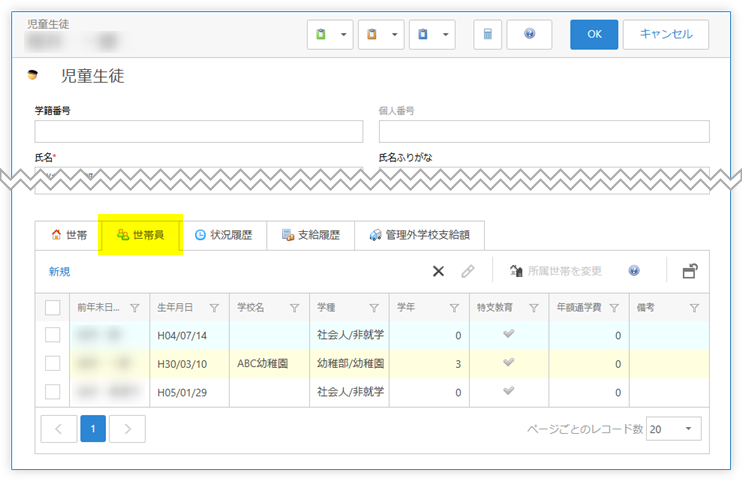Click the green clipboard toolbar icon
742x481 pixels.
click(321, 34)
